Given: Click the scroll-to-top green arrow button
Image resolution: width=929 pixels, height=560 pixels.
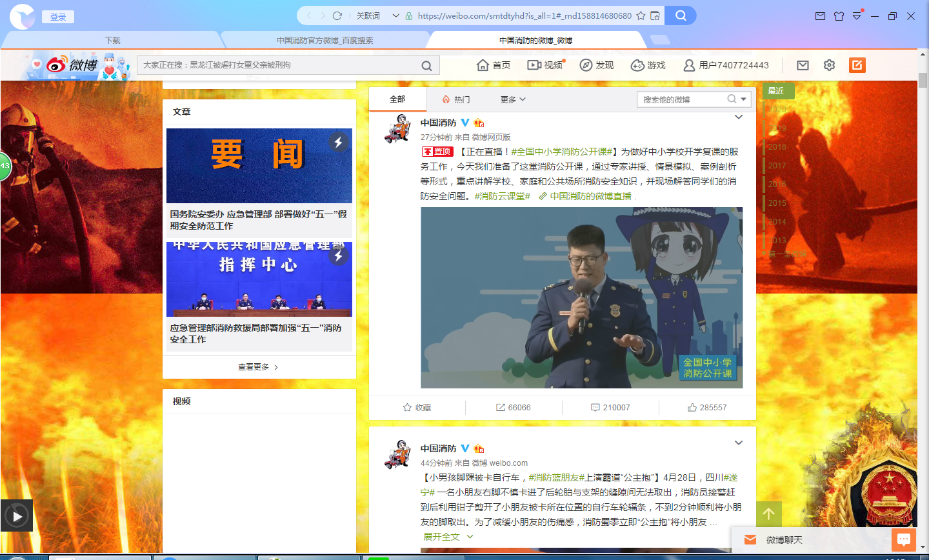Looking at the screenshot, I should [768, 514].
